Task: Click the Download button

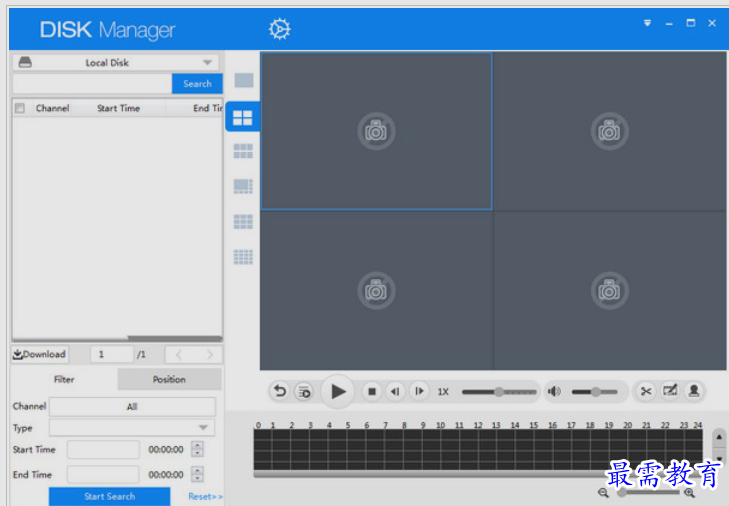Action: [x=40, y=355]
